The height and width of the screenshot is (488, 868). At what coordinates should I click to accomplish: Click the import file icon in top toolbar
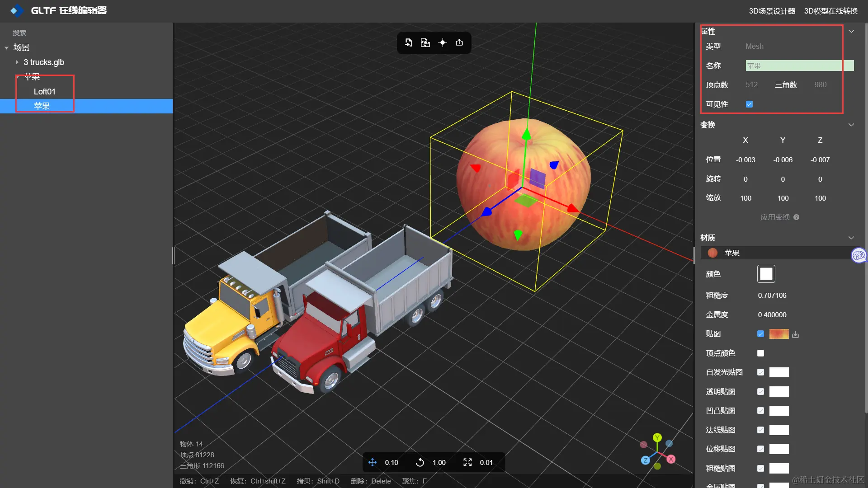409,42
